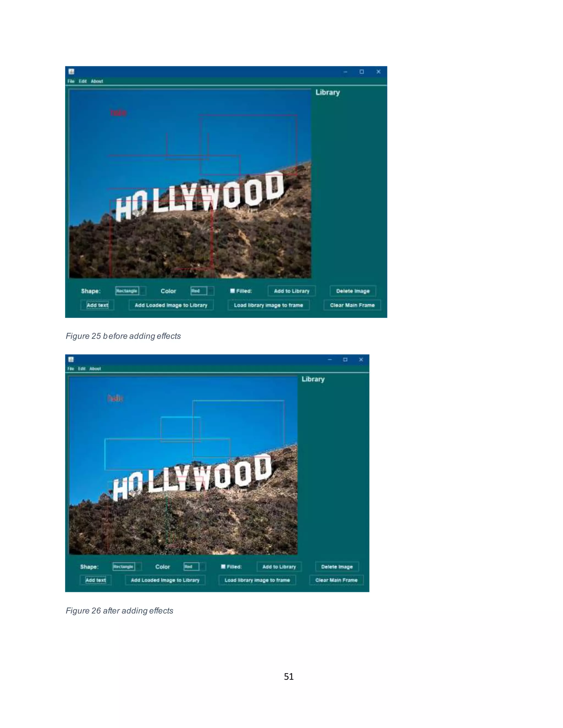This screenshot has width=563, height=728.
Task: Toggle Filled checkbox in Figure 25 window
Action: click(233, 291)
